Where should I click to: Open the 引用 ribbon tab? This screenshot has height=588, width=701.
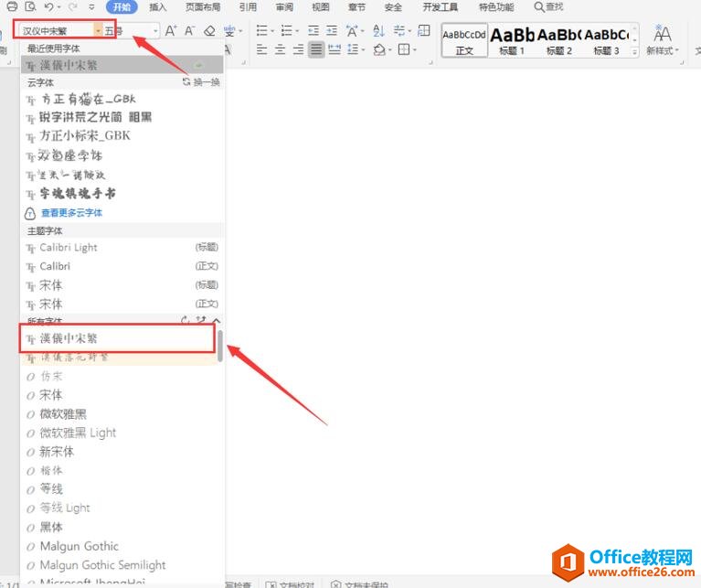pos(248,6)
